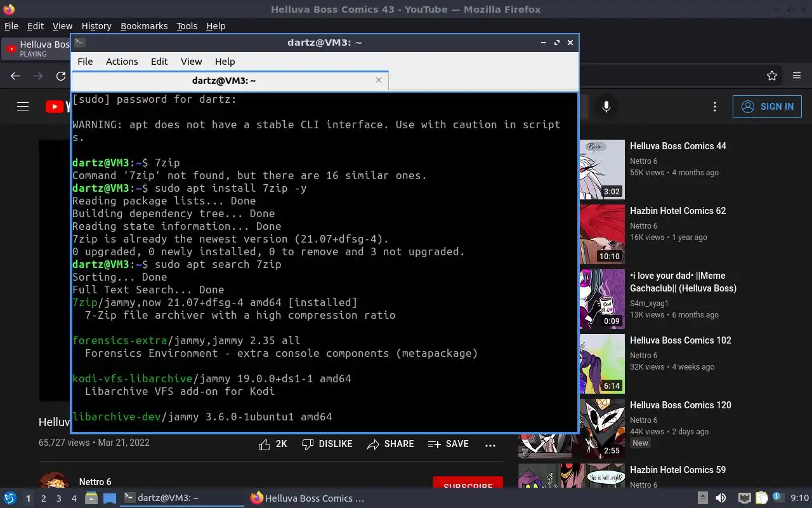The height and width of the screenshot is (508, 812).
Task: Click the blue desktop icon in taskbar
Action: coord(109,498)
